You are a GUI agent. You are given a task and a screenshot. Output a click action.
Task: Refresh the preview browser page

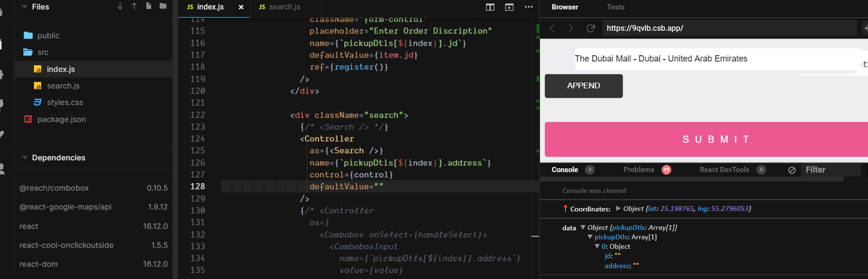coord(591,28)
